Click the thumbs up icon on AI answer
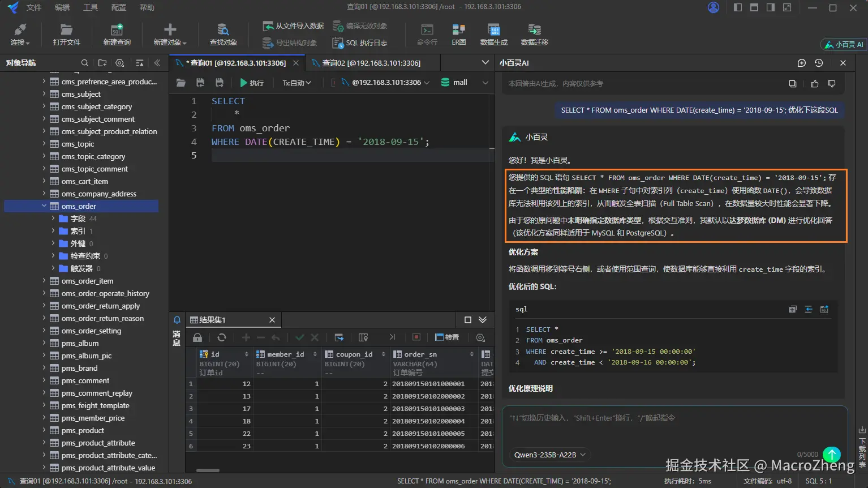This screenshot has height=488, width=868. 815,84
